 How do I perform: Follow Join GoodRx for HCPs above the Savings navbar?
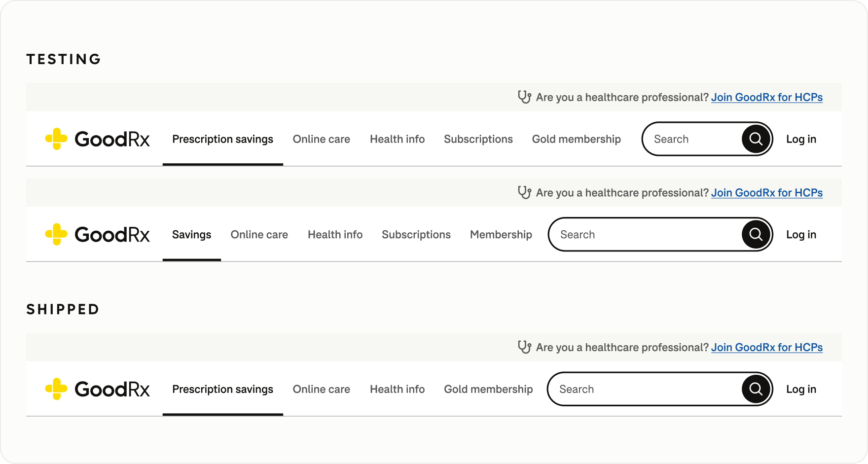point(767,193)
